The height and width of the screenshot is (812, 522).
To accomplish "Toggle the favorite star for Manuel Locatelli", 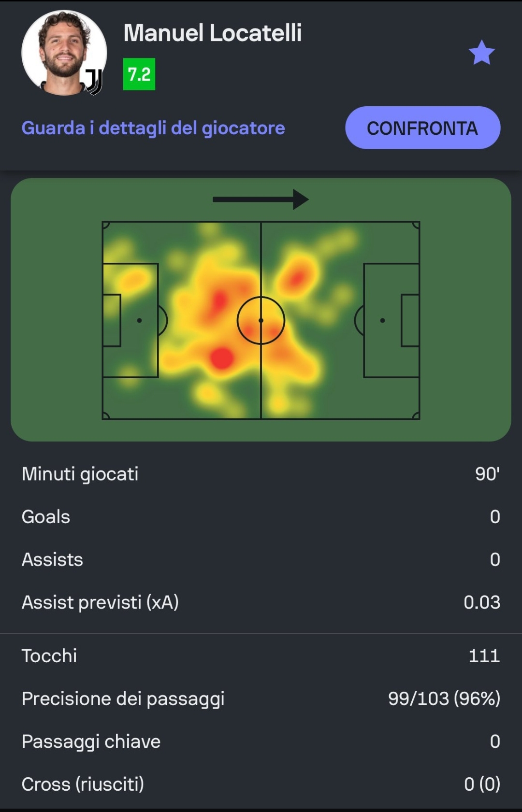I will pos(481,53).
